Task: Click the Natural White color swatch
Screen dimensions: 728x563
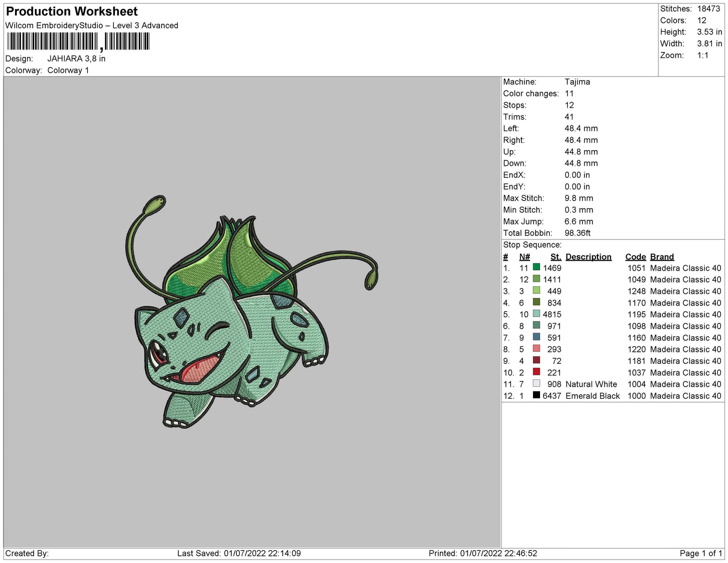Action: pyautogui.click(x=537, y=384)
